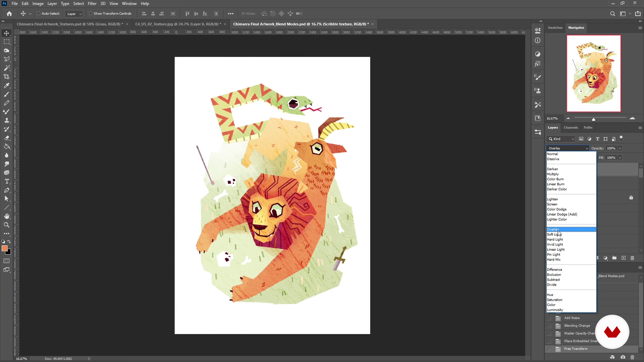Select the Hand tool
The width and height of the screenshot is (644, 362).
click(x=7, y=216)
